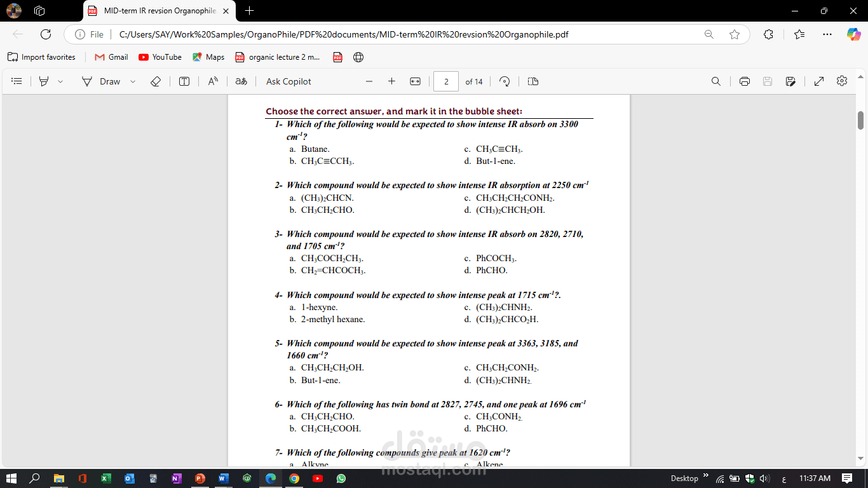The width and height of the screenshot is (868, 488).
Task: Open the globe bookmark icon
Action: (x=358, y=57)
